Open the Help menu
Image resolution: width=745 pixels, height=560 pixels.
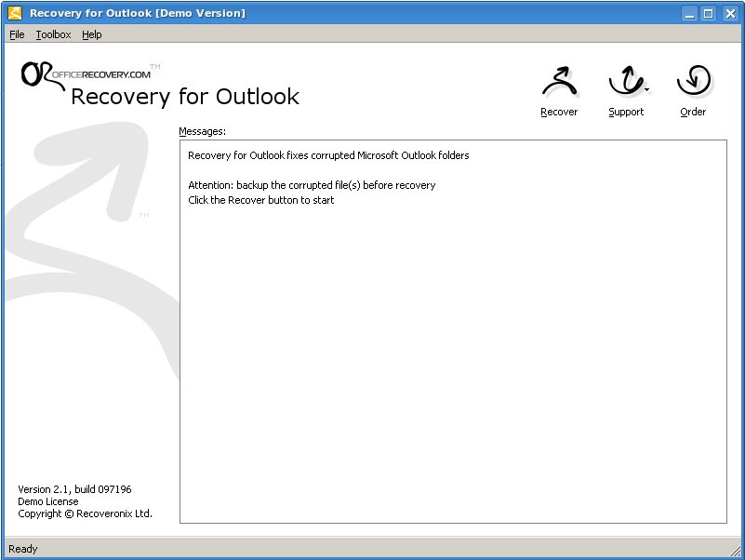tap(92, 34)
